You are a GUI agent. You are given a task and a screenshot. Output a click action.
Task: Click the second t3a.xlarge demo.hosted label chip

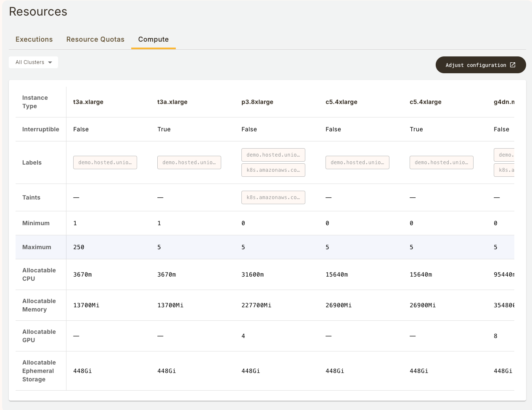point(189,162)
